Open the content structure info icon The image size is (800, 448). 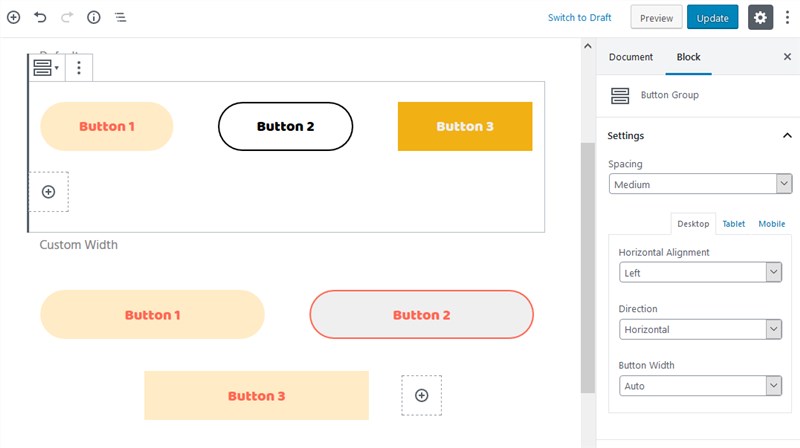point(93,17)
